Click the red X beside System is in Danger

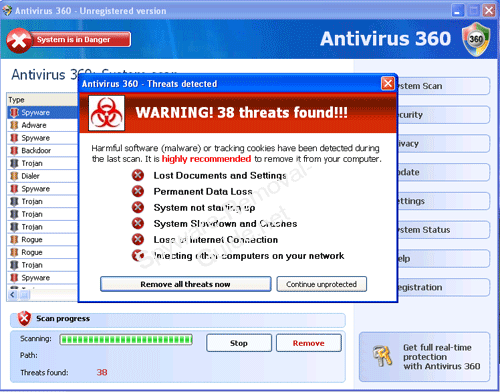(19, 41)
